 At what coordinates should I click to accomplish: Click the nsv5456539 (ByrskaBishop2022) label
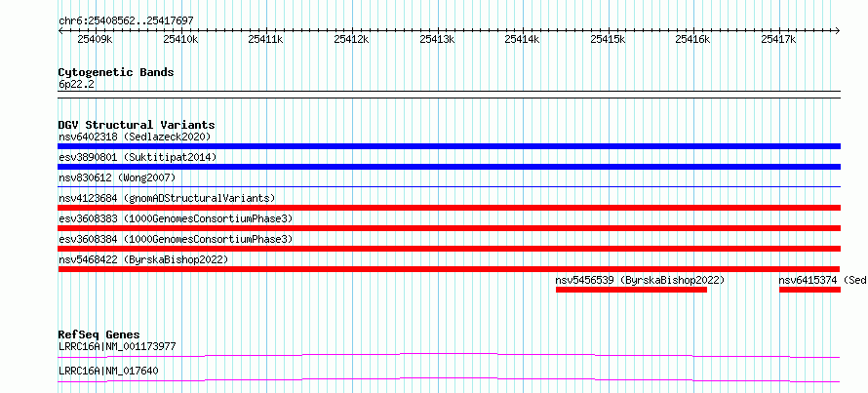click(x=640, y=280)
